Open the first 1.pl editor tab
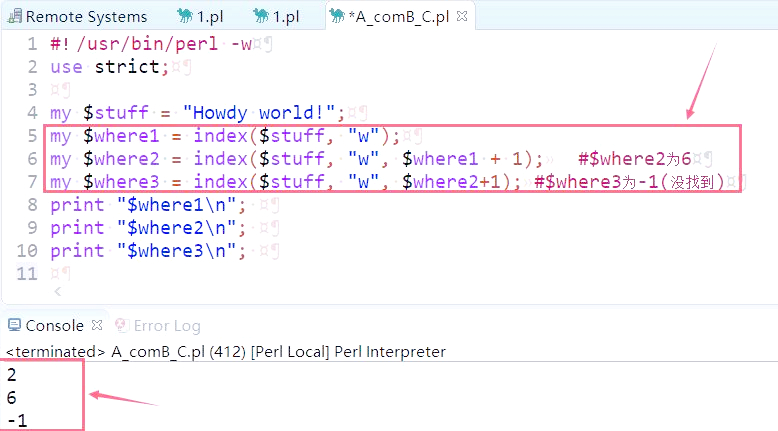 pyautogui.click(x=200, y=16)
